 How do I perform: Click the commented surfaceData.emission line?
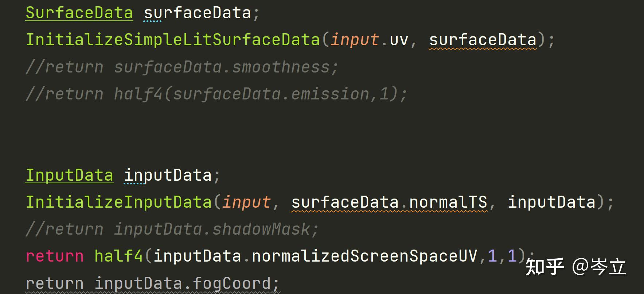point(216,94)
